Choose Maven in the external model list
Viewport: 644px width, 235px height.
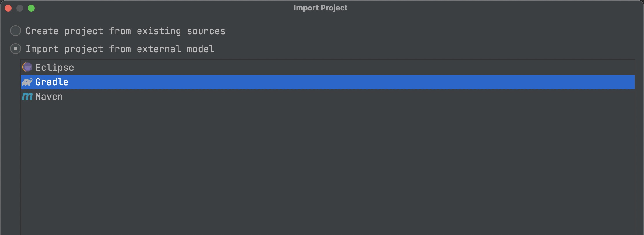point(49,97)
